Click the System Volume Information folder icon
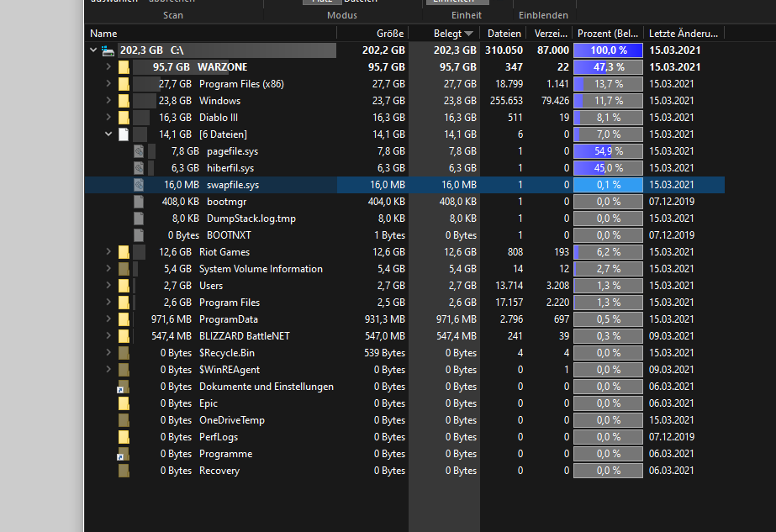The image size is (776, 532). 124,269
